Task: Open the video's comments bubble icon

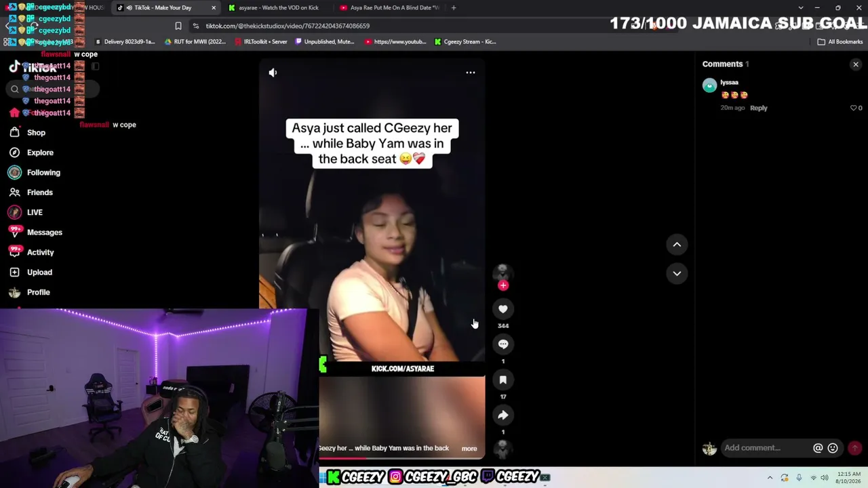Action: pos(503,344)
